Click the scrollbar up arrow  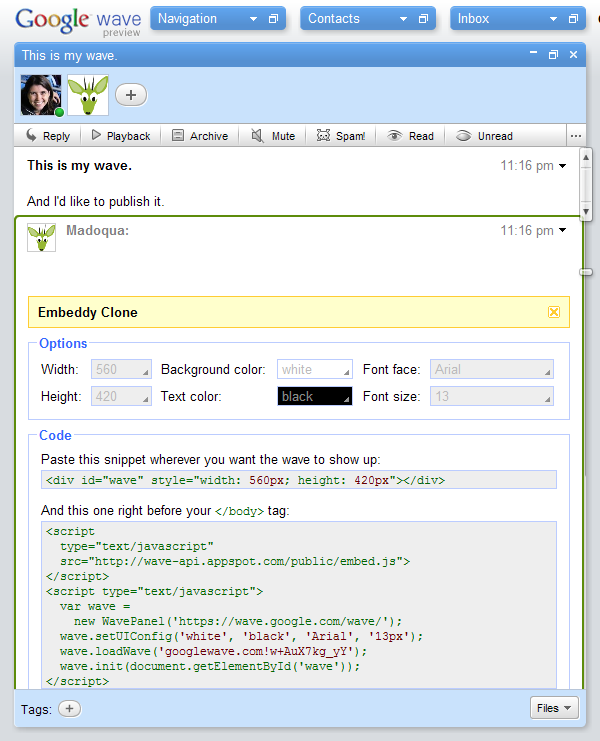click(x=586, y=157)
